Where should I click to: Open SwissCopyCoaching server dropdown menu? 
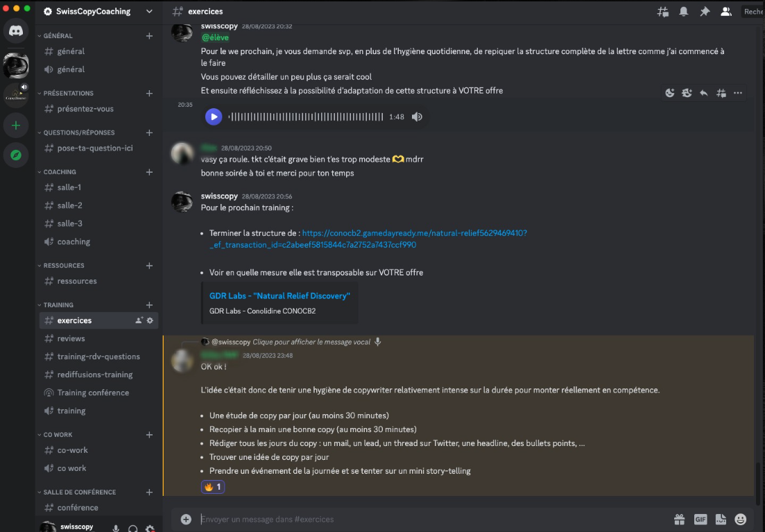(149, 12)
